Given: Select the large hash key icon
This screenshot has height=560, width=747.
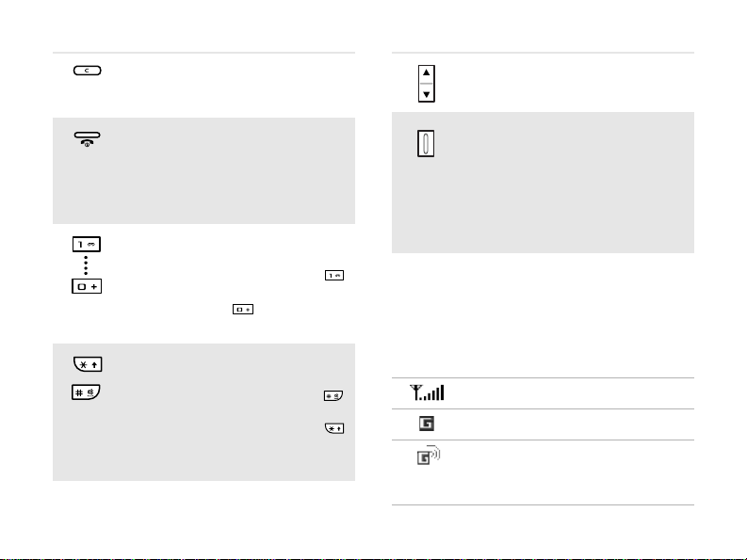Looking at the screenshot, I should point(86,392).
